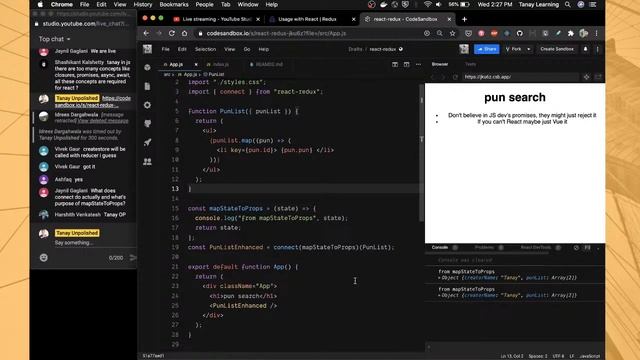
Task: Open the CodeSandbox File menu
Action: point(165,49)
